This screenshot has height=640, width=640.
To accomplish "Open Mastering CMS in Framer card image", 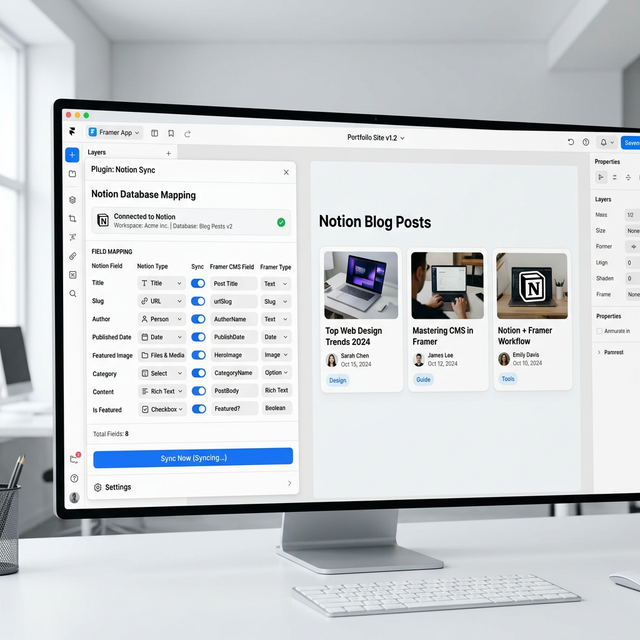I will tap(447, 285).
